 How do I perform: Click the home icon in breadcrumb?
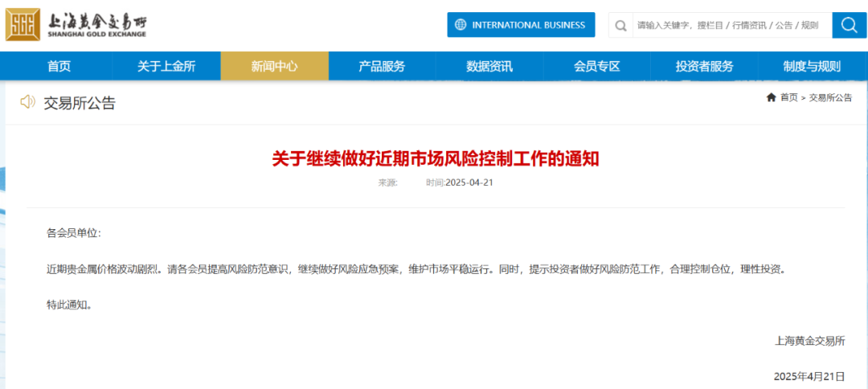click(772, 97)
